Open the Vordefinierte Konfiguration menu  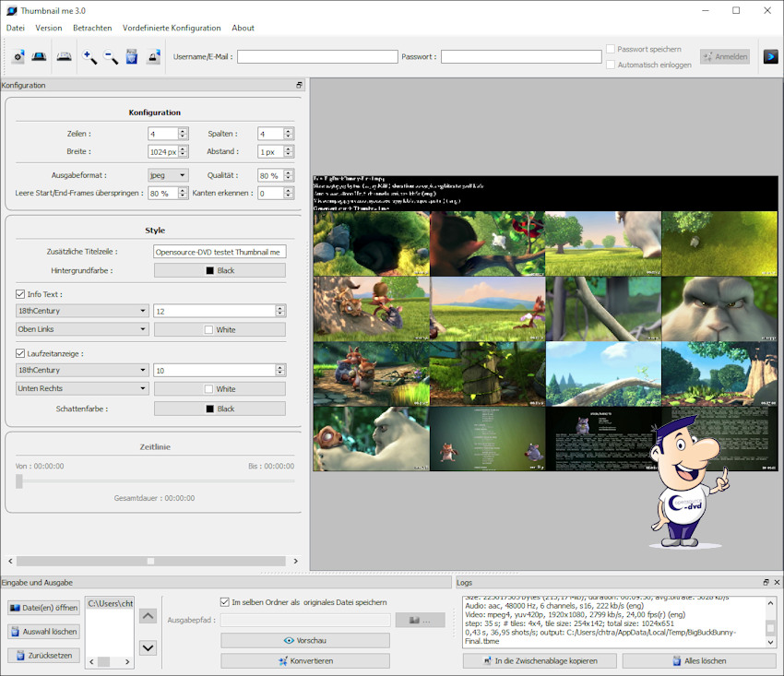click(x=172, y=29)
